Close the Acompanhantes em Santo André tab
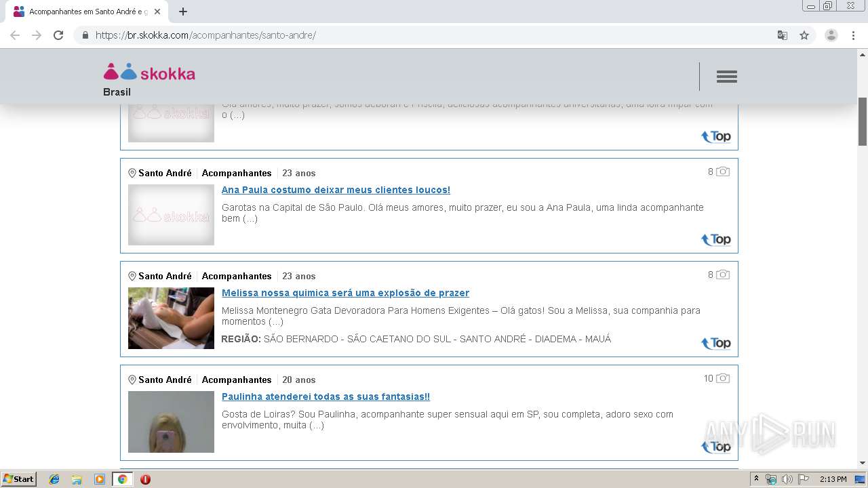 pyautogui.click(x=157, y=12)
